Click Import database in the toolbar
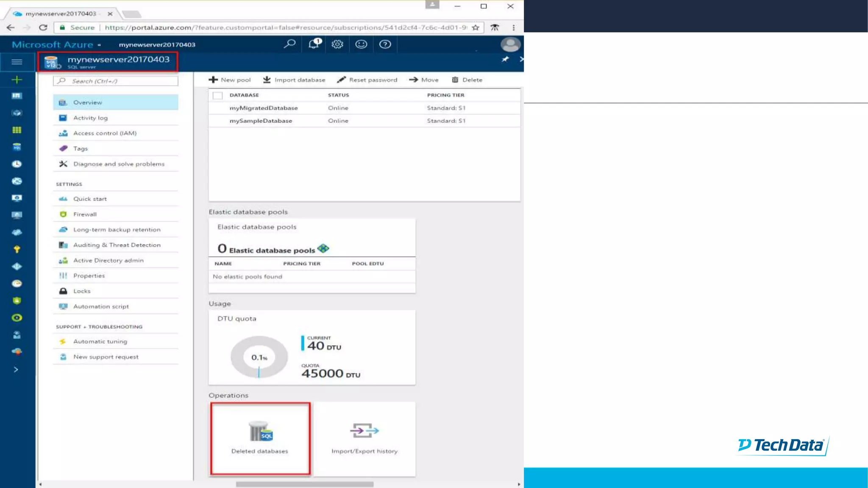The width and height of the screenshot is (868, 488). [294, 80]
